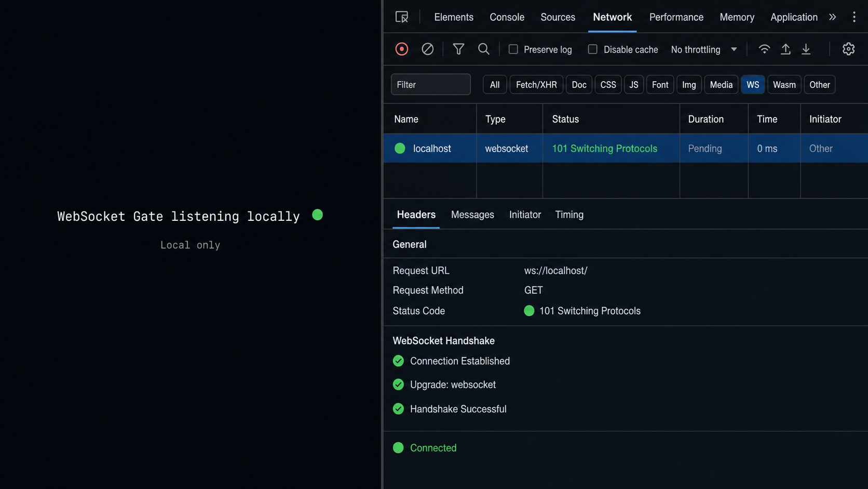The height and width of the screenshot is (489, 868).
Task: Click Upgrade: websocket check icon
Action: point(399,385)
